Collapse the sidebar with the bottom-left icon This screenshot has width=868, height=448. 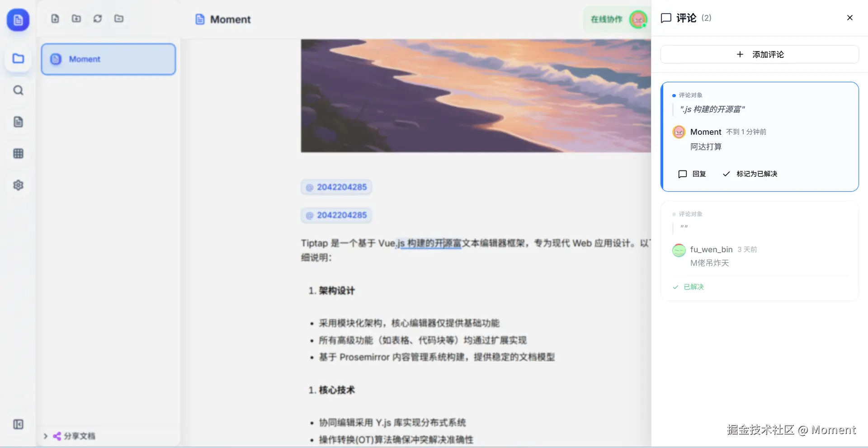[x=18, y=424]
